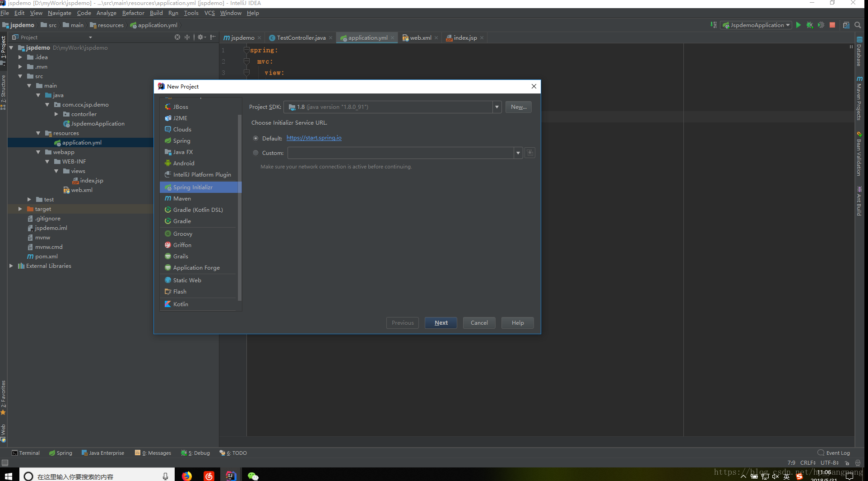This screenshot has width=868, height=481.
Task: Expand the target folder
Action: coord(20,209)
